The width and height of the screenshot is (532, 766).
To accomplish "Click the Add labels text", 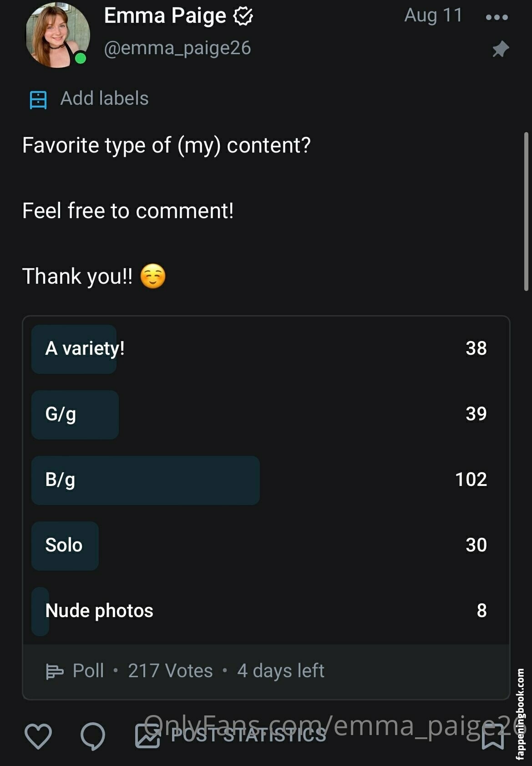I will tap(104, 98).
